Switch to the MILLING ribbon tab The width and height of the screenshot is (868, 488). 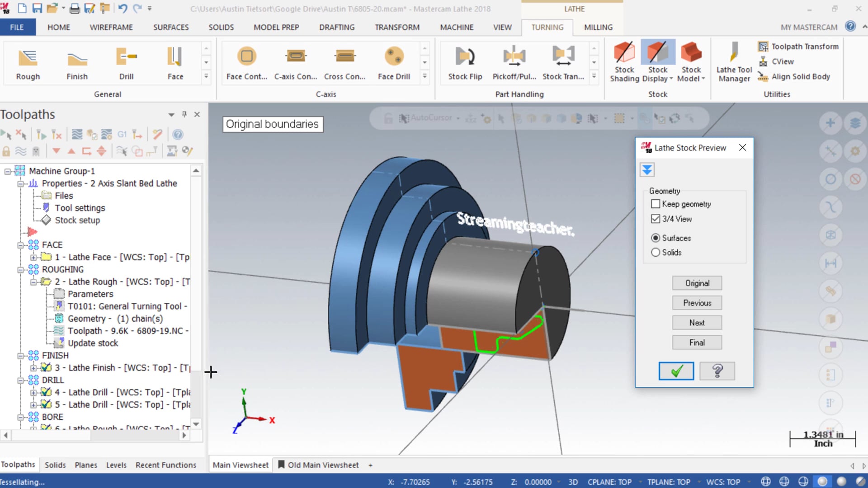(x=598, y=27)
